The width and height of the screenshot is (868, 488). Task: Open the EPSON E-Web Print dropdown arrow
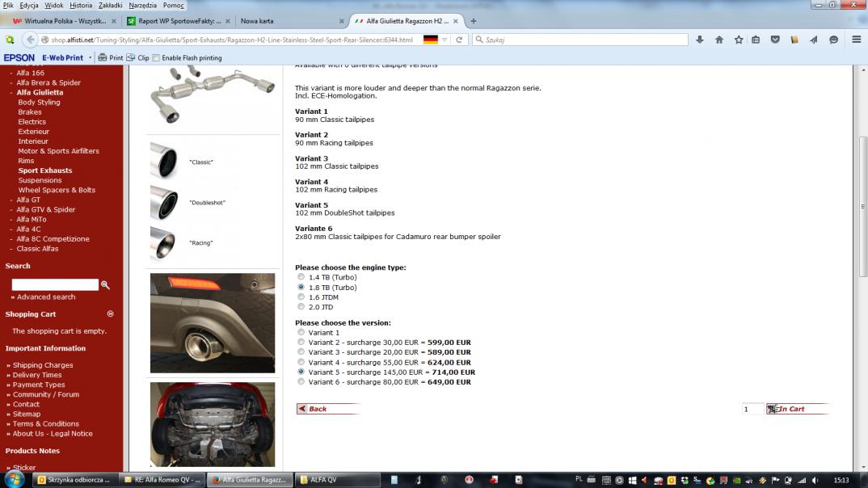point(91,57)
